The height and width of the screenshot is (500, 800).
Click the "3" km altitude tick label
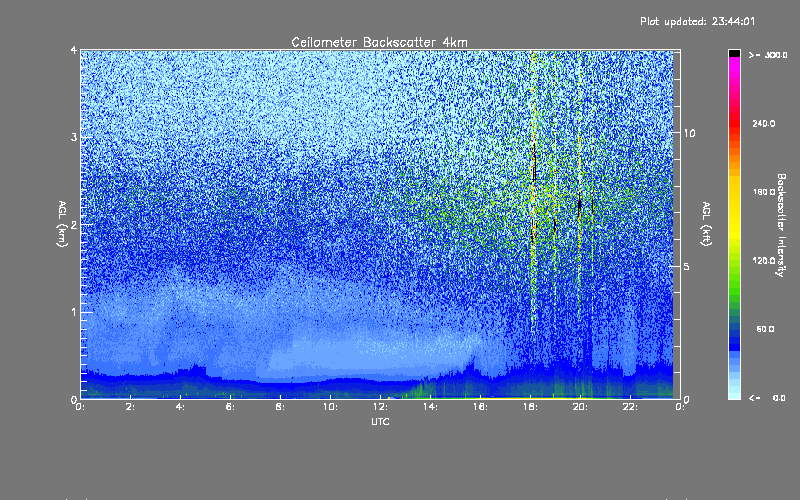tap(74, 137)
